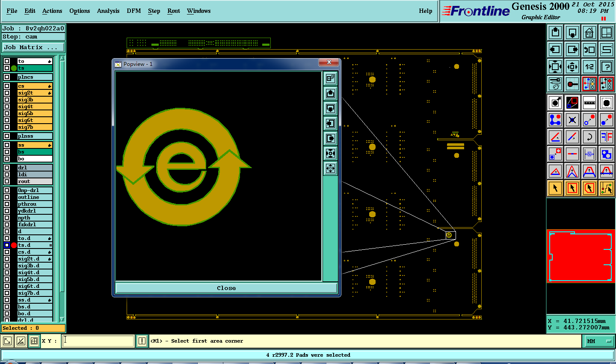Open the Edit menu
The image size is (616, 364).
click(30, 11)
